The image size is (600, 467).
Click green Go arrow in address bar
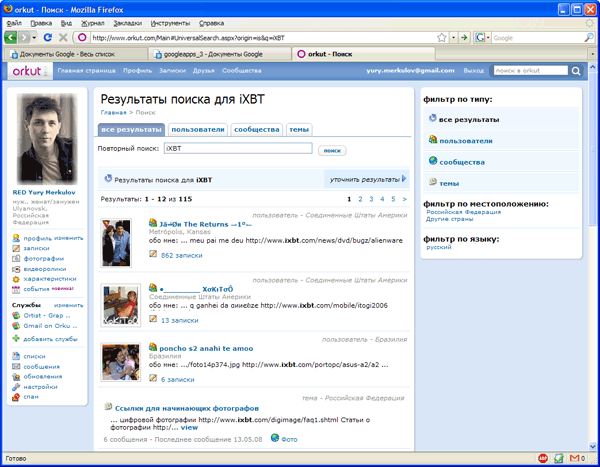464,38
